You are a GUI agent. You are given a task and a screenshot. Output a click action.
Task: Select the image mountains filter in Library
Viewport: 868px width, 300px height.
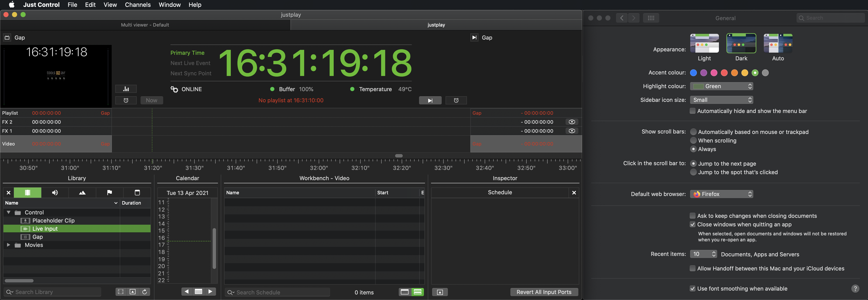pyautogui.click(x=82, y=193)
